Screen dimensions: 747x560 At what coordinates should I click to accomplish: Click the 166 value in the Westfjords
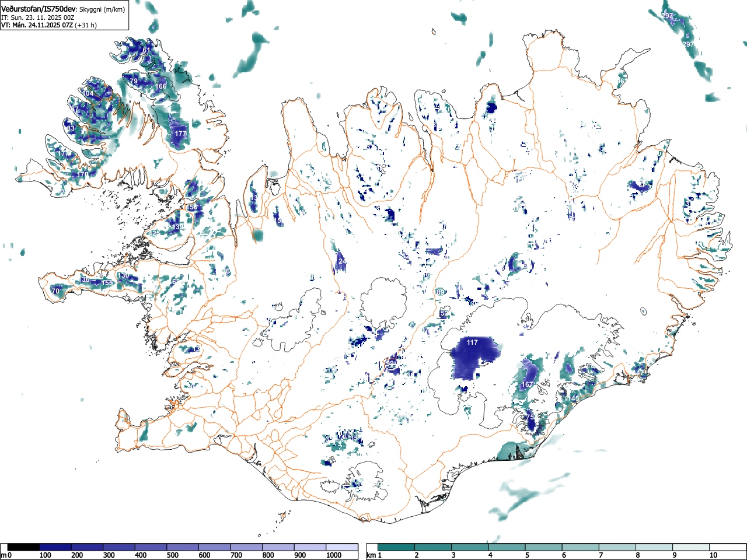pos(161,86)
